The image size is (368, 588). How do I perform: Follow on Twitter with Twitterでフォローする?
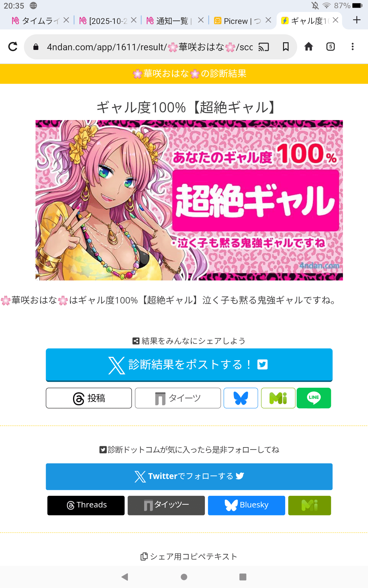click(189, 477)
